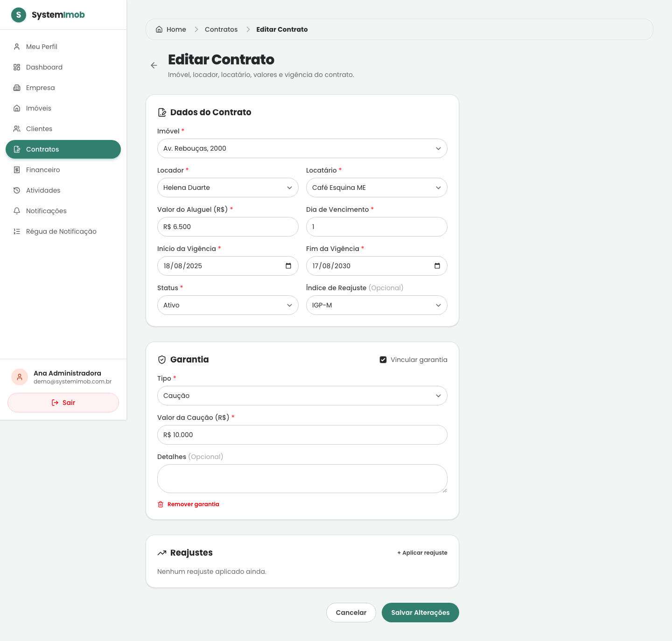
Task: Click the Aplicar reajuste link
Action: point(422,553)
